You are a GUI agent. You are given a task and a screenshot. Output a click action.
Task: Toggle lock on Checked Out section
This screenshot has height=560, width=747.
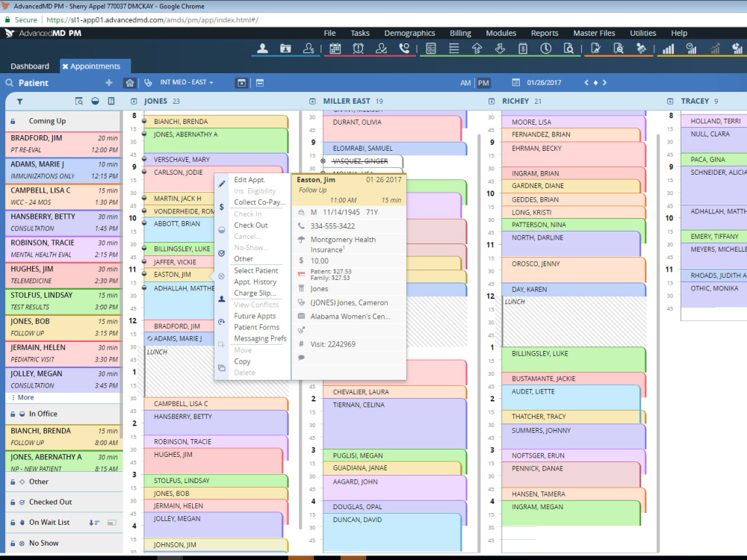(13, 503)
